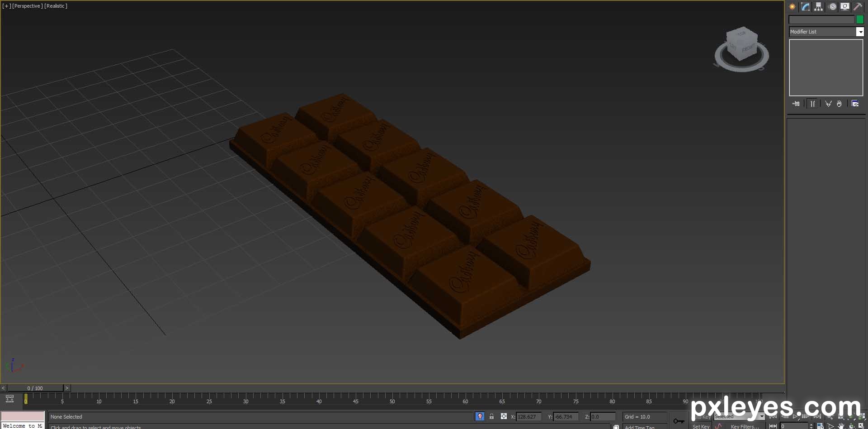Click Remove Modifier trash icon
868x429 pixels.
tap(839, 104)
